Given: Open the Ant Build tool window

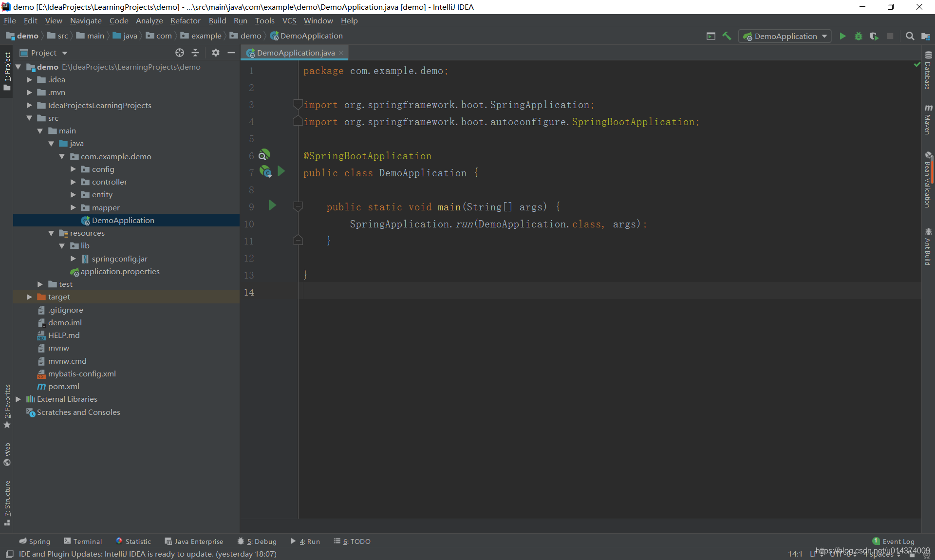Looking at the screenshot, I should (x=928, y=247).
